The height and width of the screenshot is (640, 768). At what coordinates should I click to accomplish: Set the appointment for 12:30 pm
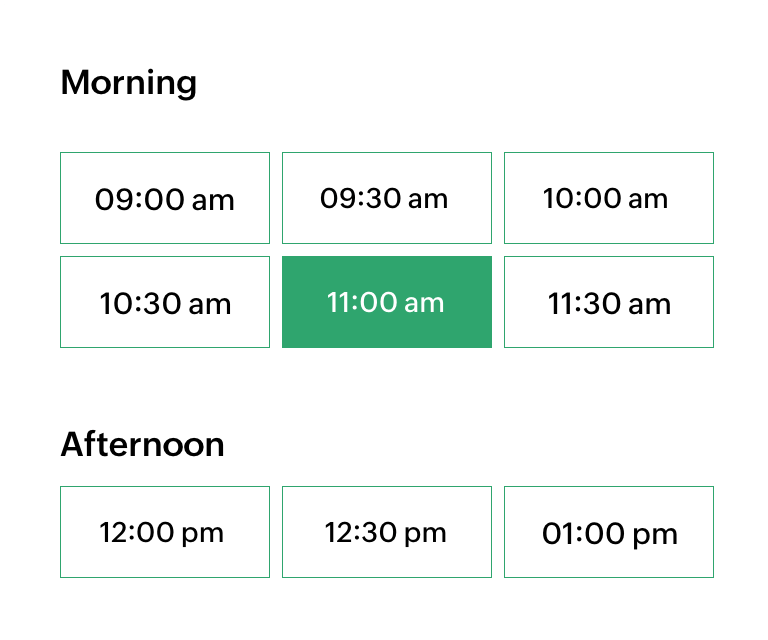pos(387,532)
